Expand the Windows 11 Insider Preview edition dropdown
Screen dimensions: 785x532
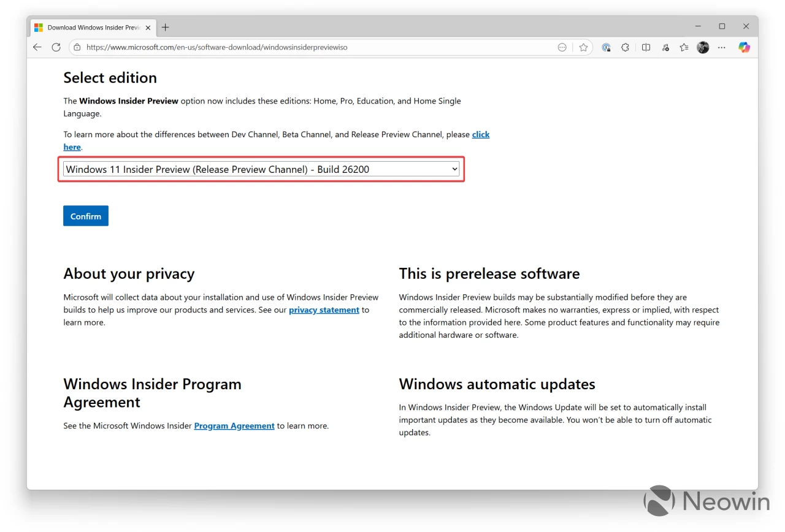click(x=262, y=169)
